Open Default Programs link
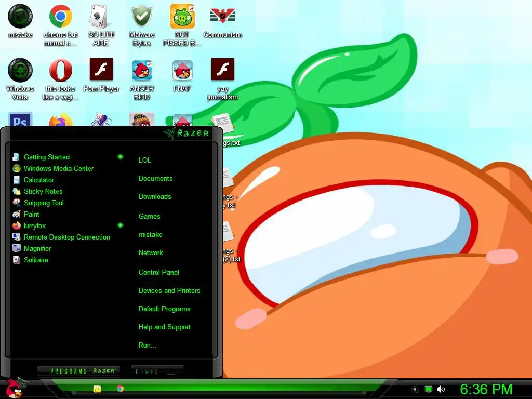The width and height of the screenshot is (532, 399). click(x=164, y=309)
